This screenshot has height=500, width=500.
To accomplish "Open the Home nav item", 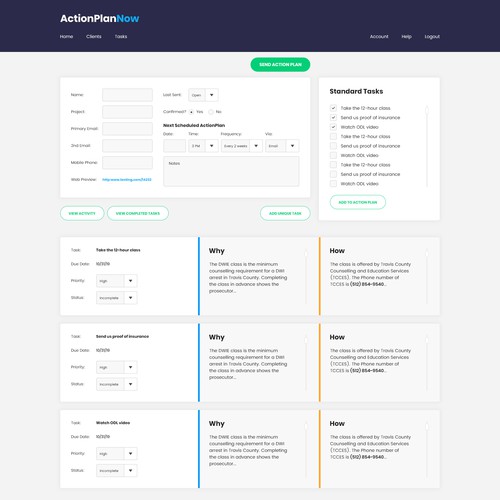I will (x=66, y=36).
